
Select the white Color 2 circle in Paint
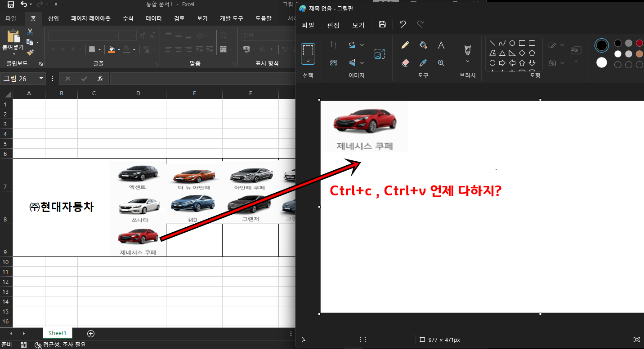point(602,62)
